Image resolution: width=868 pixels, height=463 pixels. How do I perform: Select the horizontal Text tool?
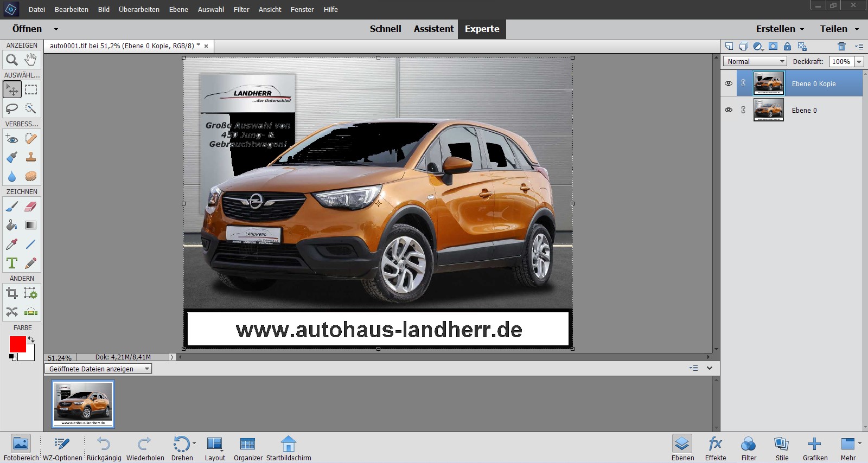[x=12, y=263]
